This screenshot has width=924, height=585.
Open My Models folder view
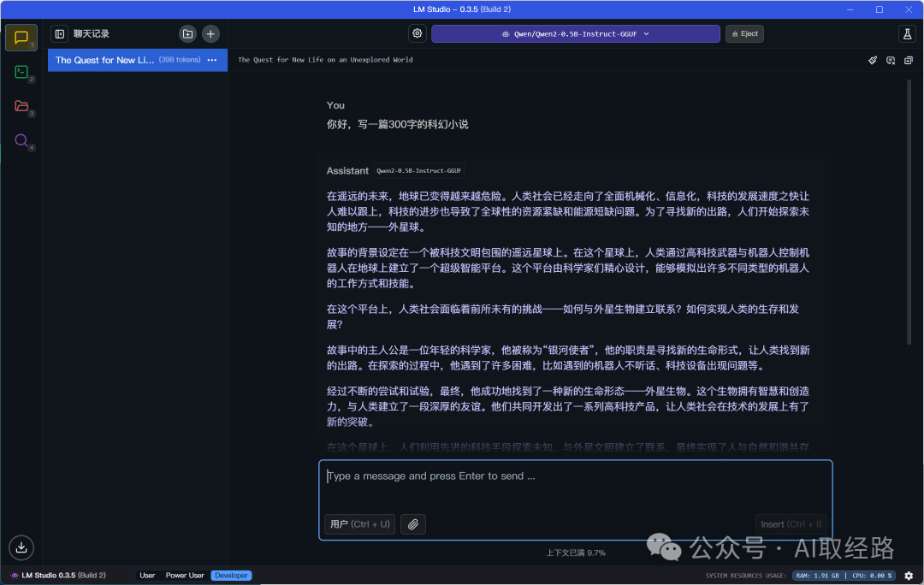tap(21, 106)
